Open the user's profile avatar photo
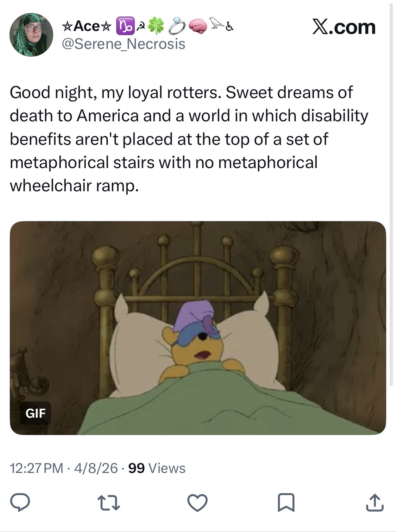Image resolution: width=396 pixels, height=532 pixels. point(31,34)
